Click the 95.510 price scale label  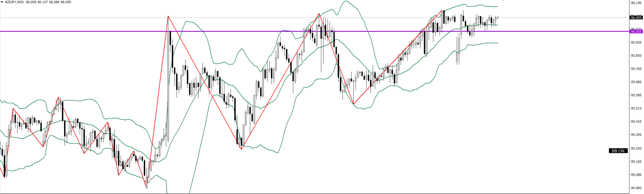pyautogui.click(x=636, y=108)
